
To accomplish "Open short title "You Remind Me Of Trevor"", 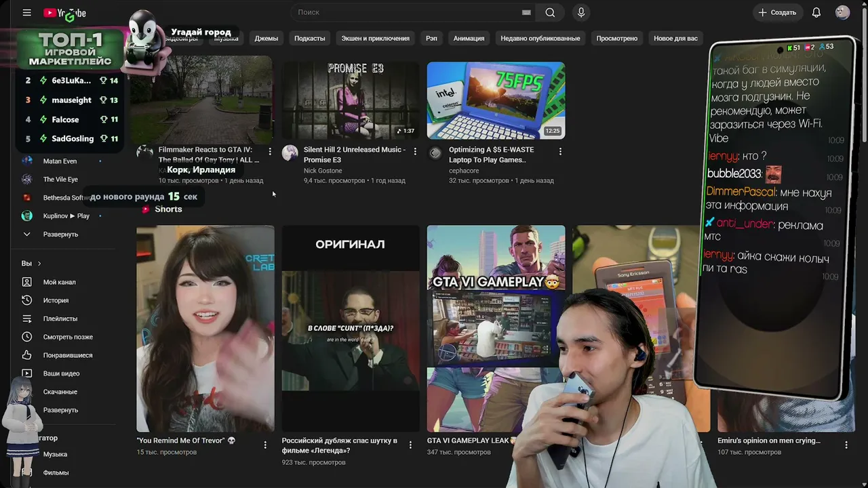I will [x=186, y=441].
